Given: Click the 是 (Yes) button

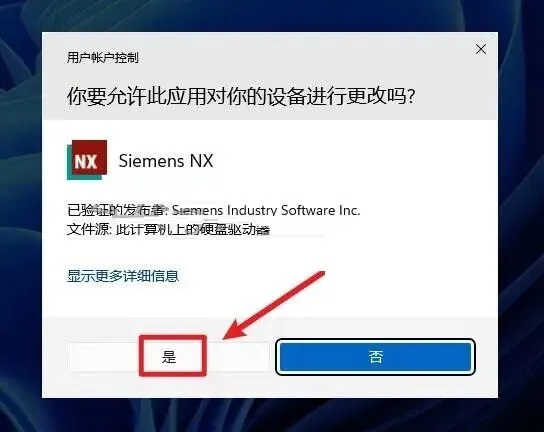Looking at the screenshot, I should pyautogui.click(x=169, y=356).
